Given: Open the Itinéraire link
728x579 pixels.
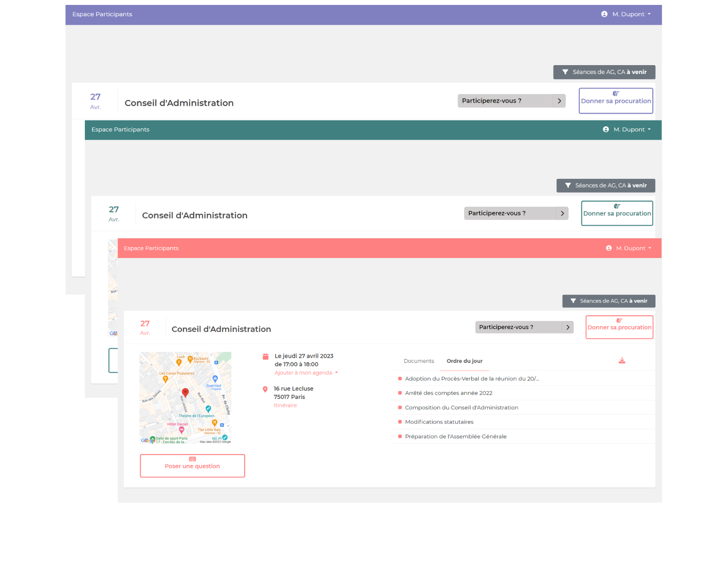Looking at the screenshot, I should point(285,405).
